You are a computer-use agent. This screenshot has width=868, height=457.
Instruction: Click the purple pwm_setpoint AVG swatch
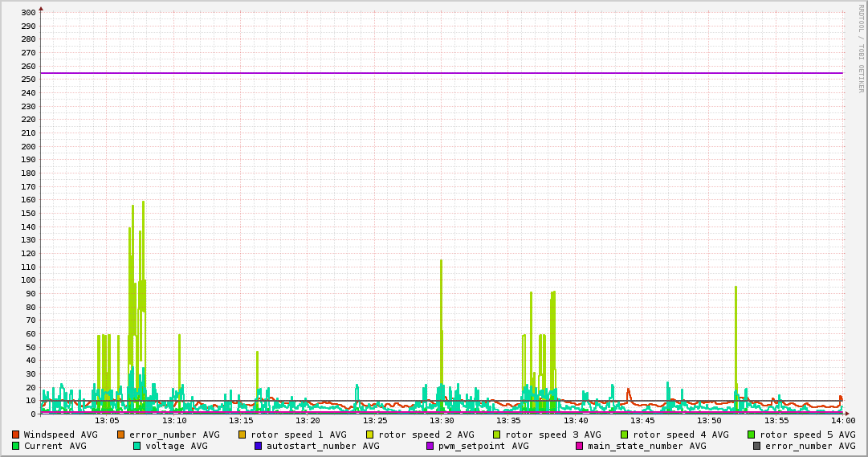(430, 446)
